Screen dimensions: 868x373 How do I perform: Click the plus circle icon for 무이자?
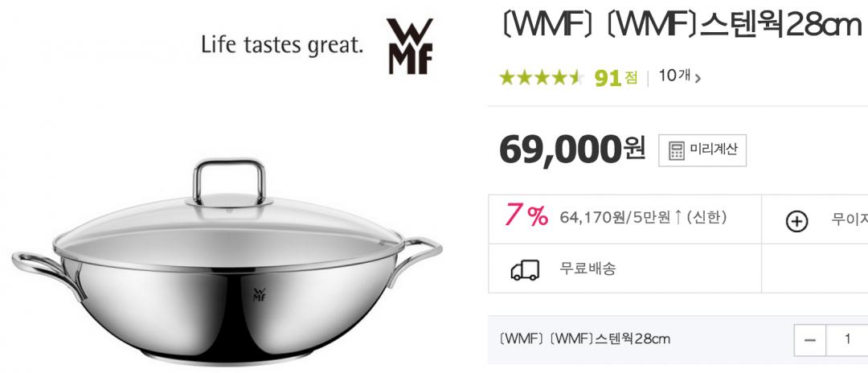pos(796,221)
